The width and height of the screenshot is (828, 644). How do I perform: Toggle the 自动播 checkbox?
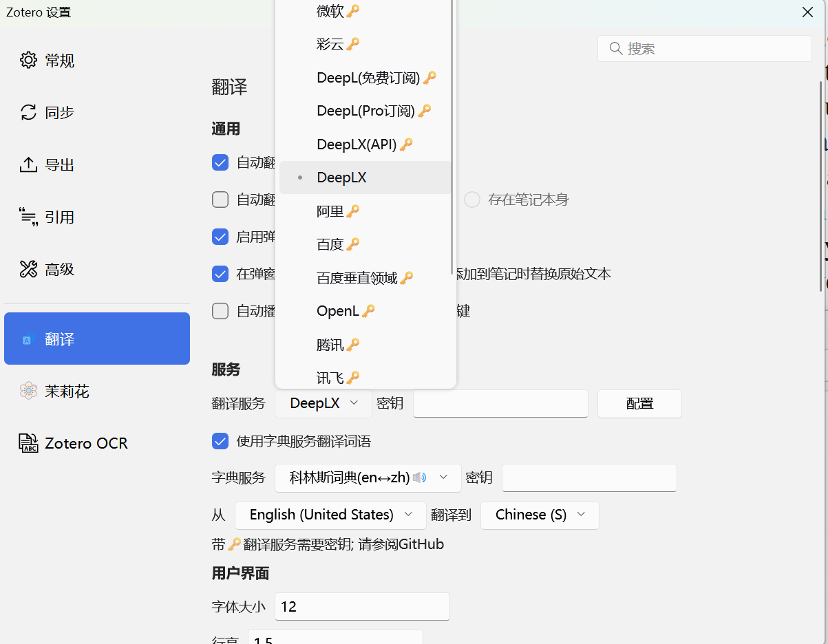220,311
